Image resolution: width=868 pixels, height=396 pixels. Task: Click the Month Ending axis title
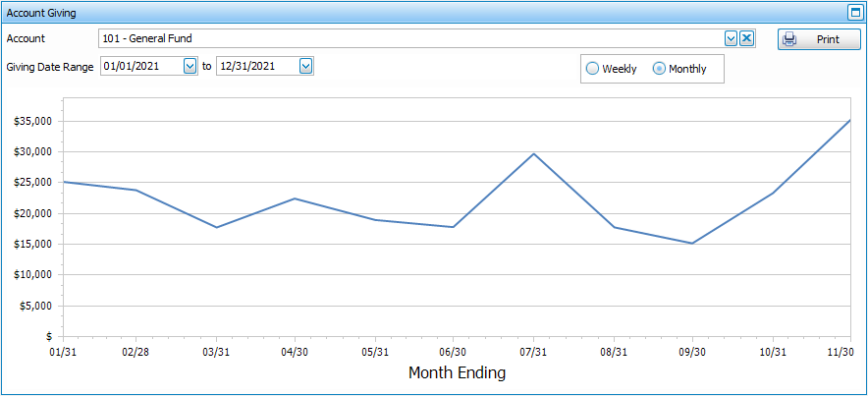[x=457, y=373]
